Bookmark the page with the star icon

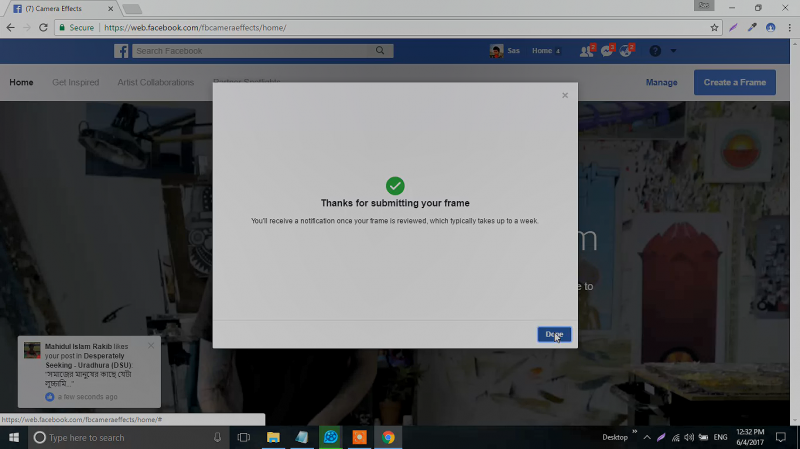click(x=714, y=28)
